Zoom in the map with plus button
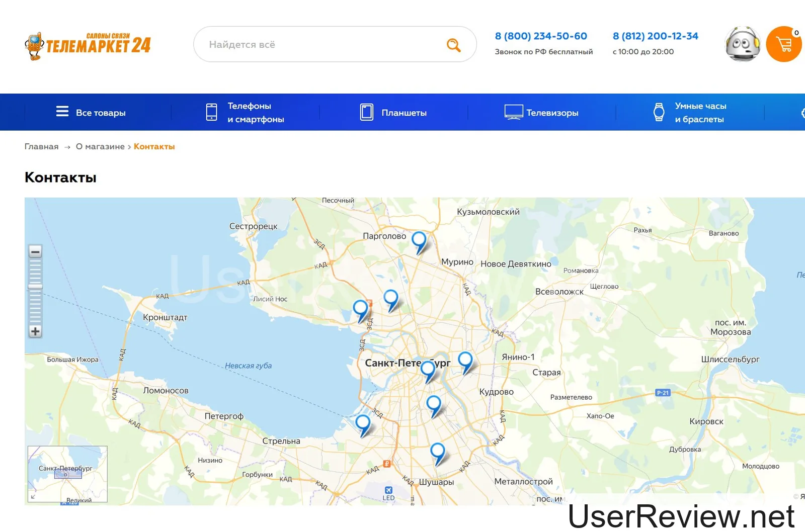This screenshot has width=805, height=532. tap(35, 331)
